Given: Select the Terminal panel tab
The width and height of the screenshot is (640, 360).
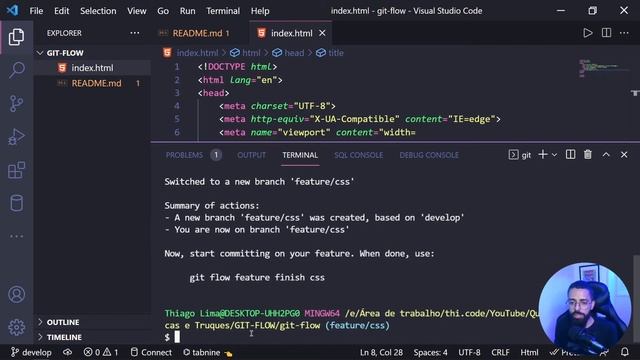Looking at the screenshot, I should click(x=300, y=155).
